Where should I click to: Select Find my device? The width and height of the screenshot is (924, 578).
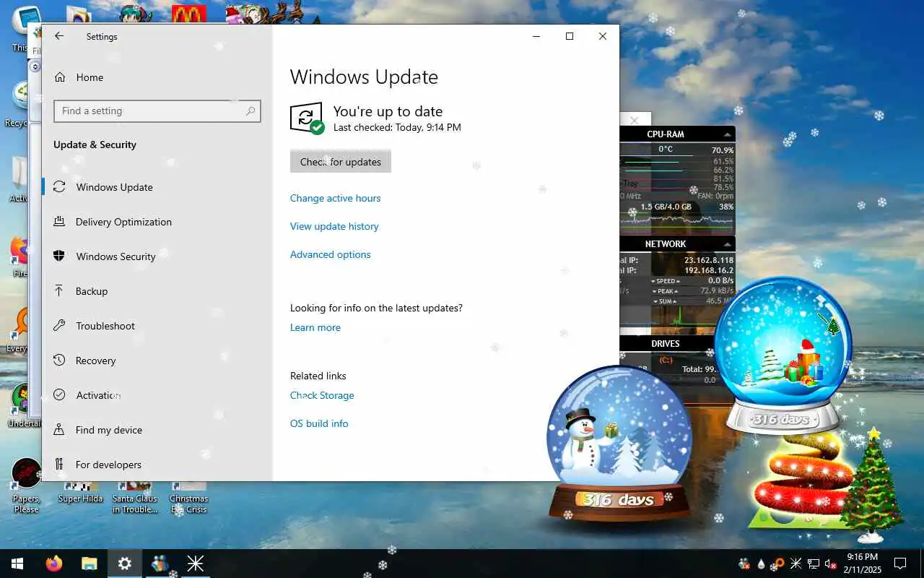(x=109, y=430)
